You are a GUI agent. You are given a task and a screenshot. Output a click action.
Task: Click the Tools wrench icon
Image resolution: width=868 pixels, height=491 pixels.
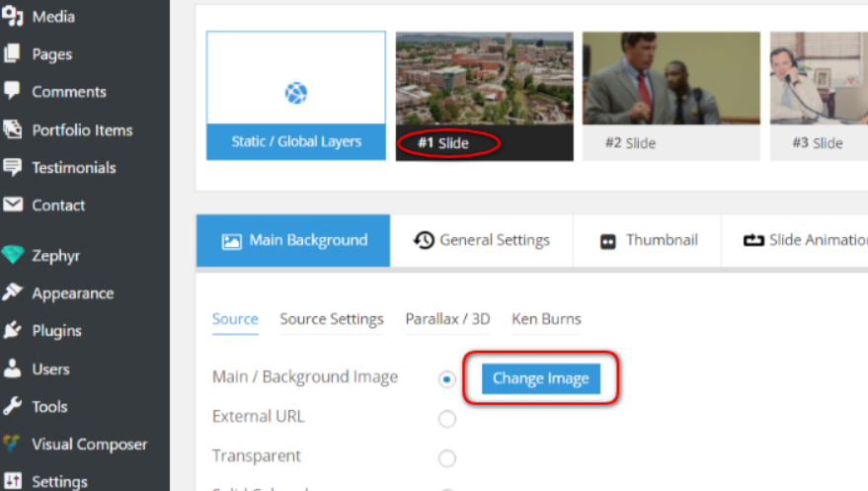12,406
